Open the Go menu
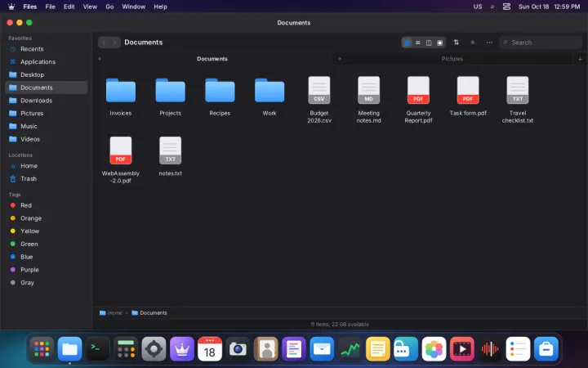The height and width of the screenshot is (368, 588). (109, 7)
